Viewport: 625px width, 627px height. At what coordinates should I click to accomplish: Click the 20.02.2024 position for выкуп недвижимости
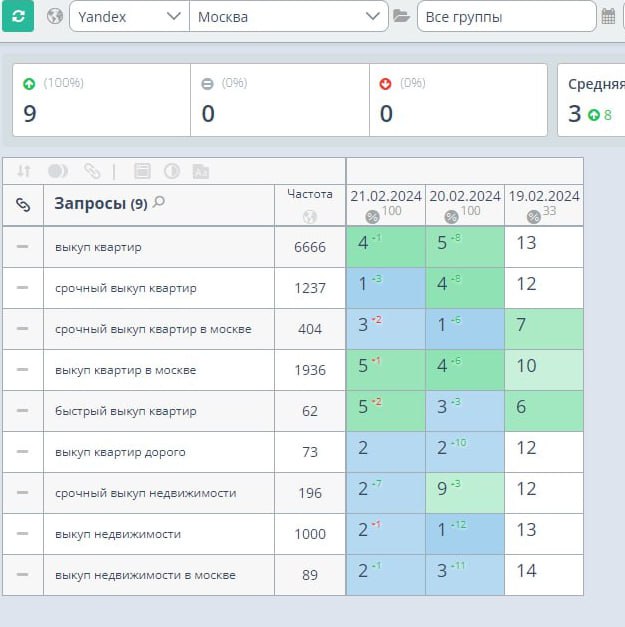[x=465, y=534]
